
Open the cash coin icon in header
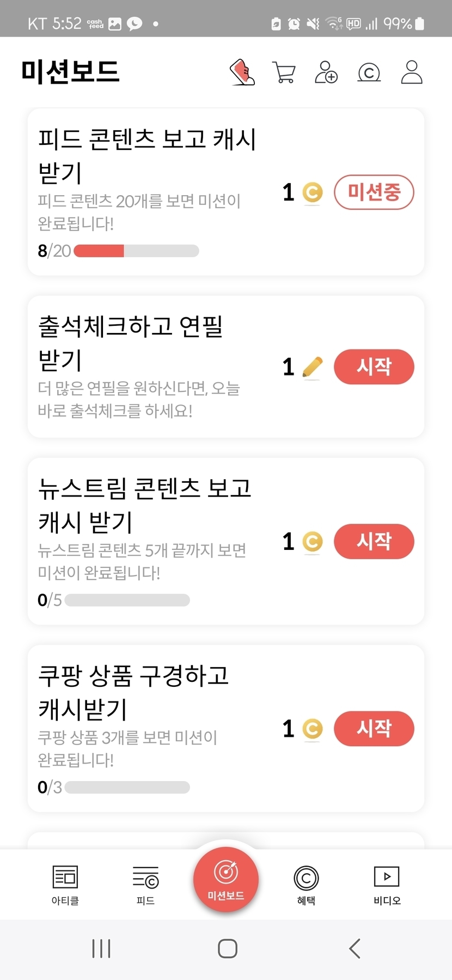369,72
